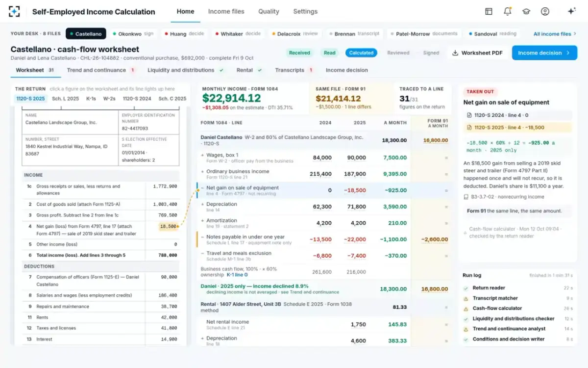Toggle the Reviewed status pill
This screenshot has height=368, width=588.
click(x=398, y=53)
